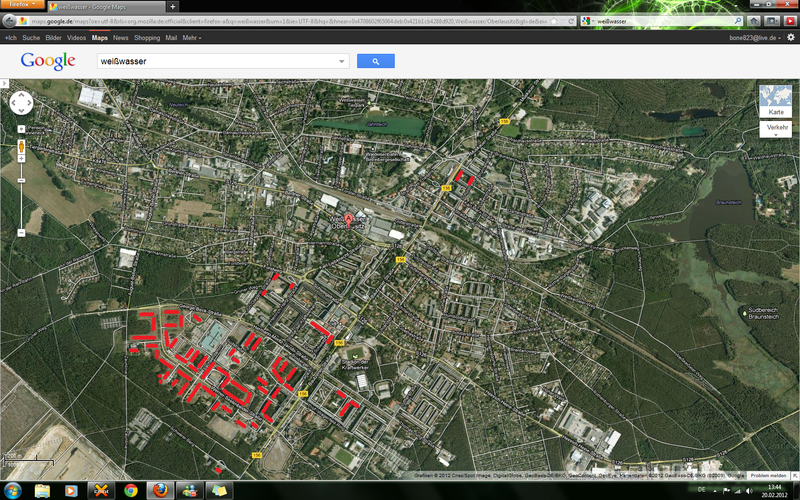Click the search box magnifier icon
This screenshot has height=500, width=800.
coord(738,21)
